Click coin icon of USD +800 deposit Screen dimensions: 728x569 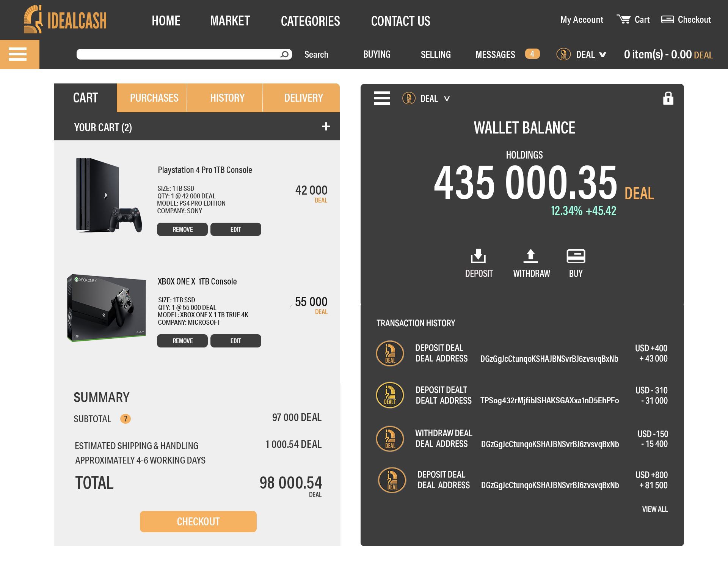pos(392,480)
